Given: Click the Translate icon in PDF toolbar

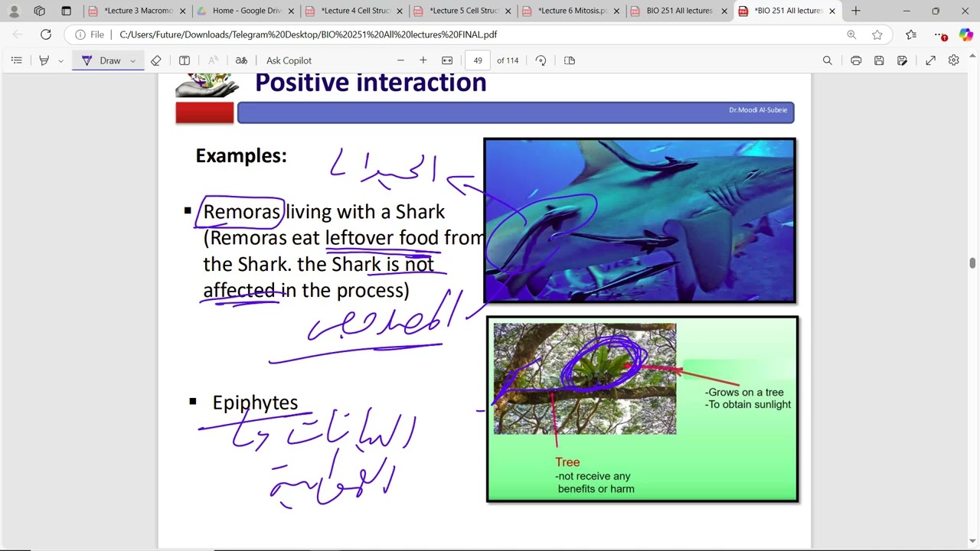Looking at the screenshot, I should 241,60.
